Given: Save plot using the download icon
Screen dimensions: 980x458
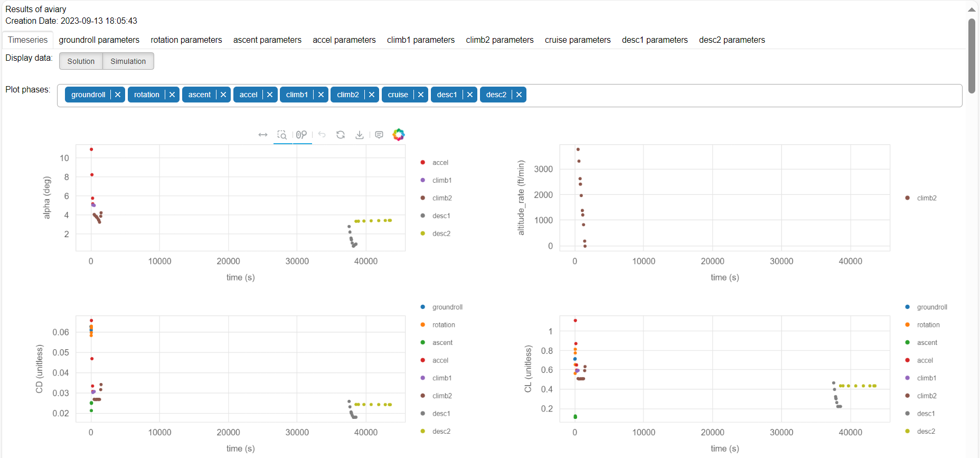Looking at the screenshot, I should pos(360,135).
